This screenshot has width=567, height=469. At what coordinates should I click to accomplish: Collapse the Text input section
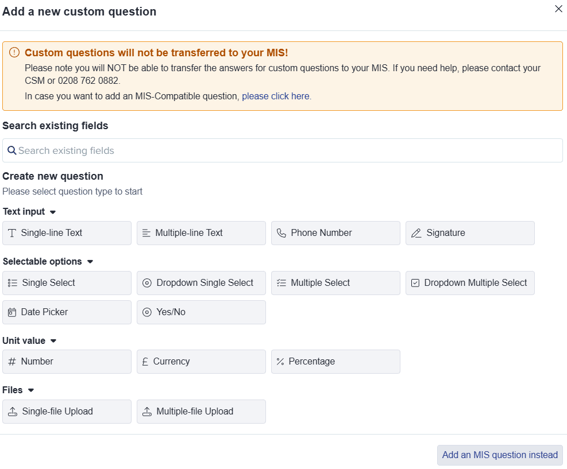click(53, 212)
